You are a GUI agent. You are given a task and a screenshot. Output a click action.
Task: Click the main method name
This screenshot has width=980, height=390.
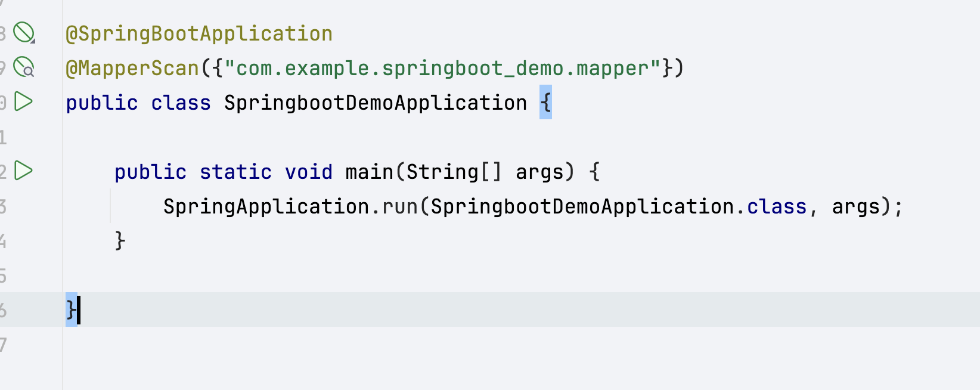tap(369, 172)
